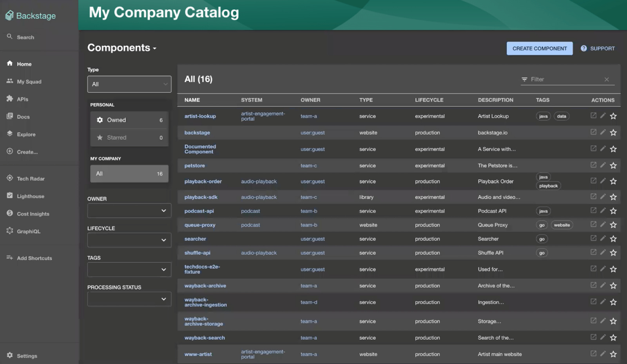Edit the backstage component using its pencil icon
The height and width of the screenshot is (364, 627).
coord(602,132)
